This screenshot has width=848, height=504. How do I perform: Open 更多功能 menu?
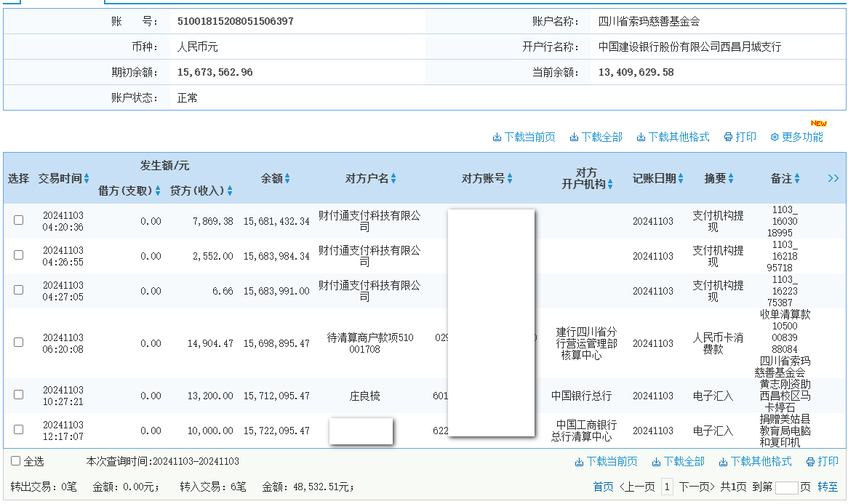[802, 137]
